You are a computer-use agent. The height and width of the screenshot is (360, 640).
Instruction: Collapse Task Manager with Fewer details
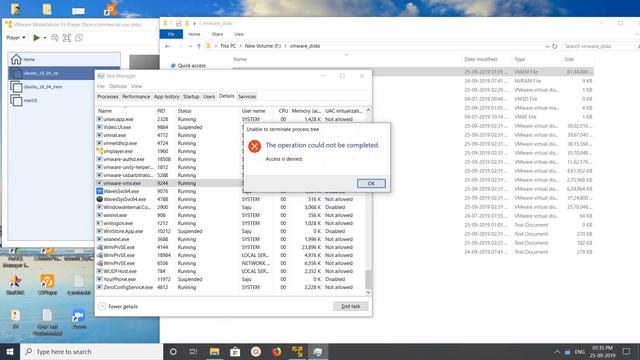[118, 306]
